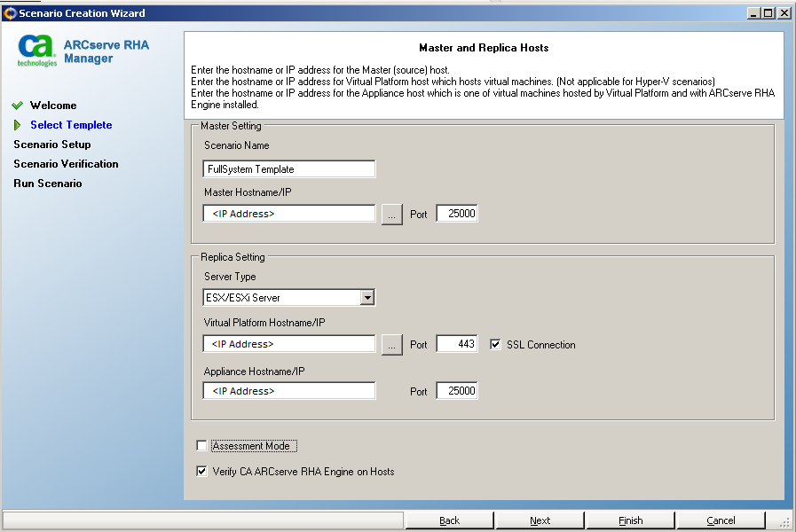The image size is (796, 532).
Task: Click the Next button
Action: tap(540, 520)
